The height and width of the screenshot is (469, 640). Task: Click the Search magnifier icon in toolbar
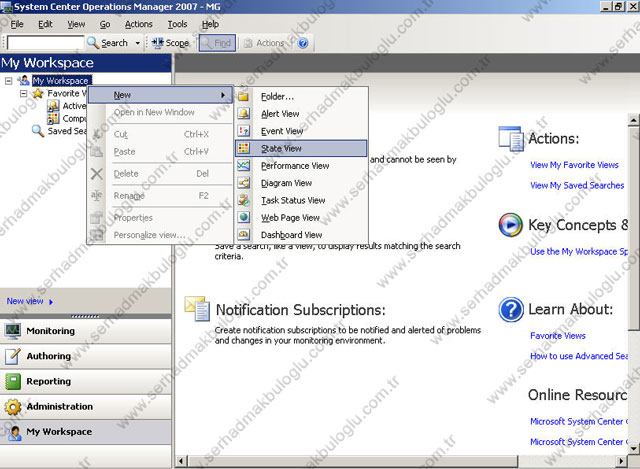(x=93, y=43)
